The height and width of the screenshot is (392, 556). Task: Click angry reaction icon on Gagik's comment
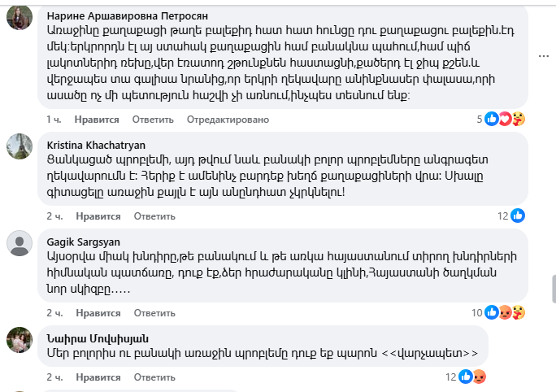point(505,312)
